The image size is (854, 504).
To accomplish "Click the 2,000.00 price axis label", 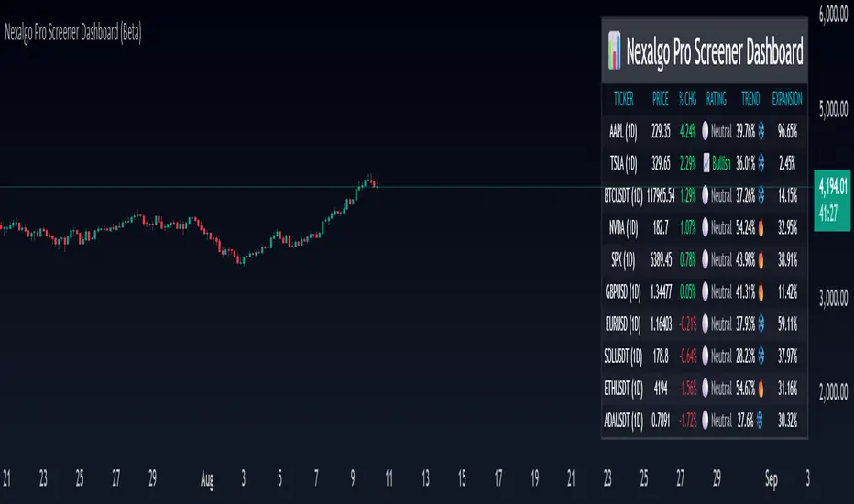I will coord(833,392).
